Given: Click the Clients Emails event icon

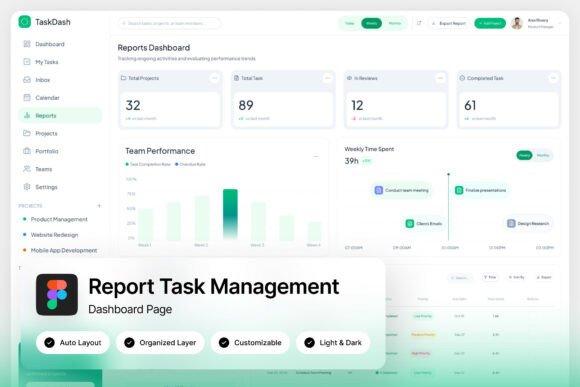Looking at the screenshot, I should click(410, 223).
